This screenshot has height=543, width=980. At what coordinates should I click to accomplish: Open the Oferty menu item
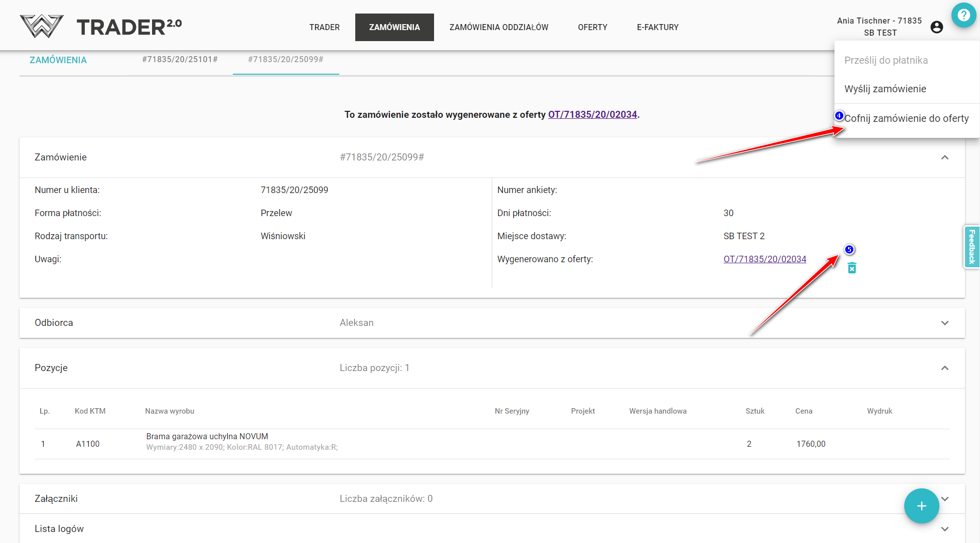592,27
